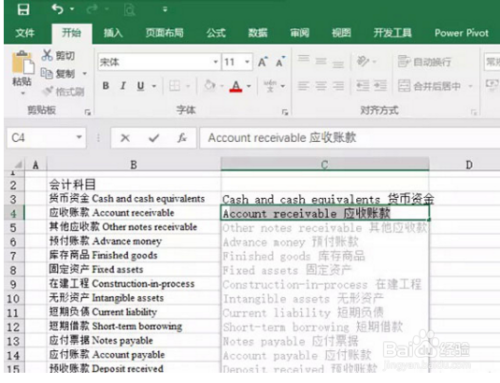The width and height of the screenshot is (500, 383).
Task: Open the font name dropdown
Action: point(216,62)
